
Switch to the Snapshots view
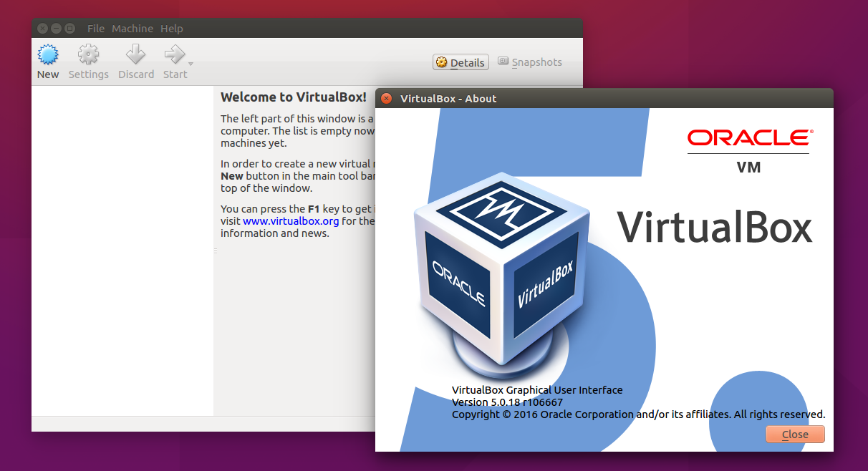530,62
